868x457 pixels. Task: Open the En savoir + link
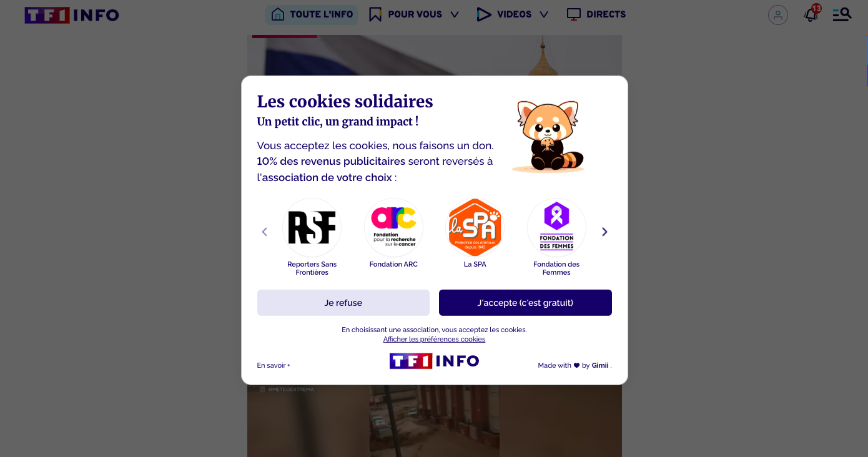(x=274, y=365)
